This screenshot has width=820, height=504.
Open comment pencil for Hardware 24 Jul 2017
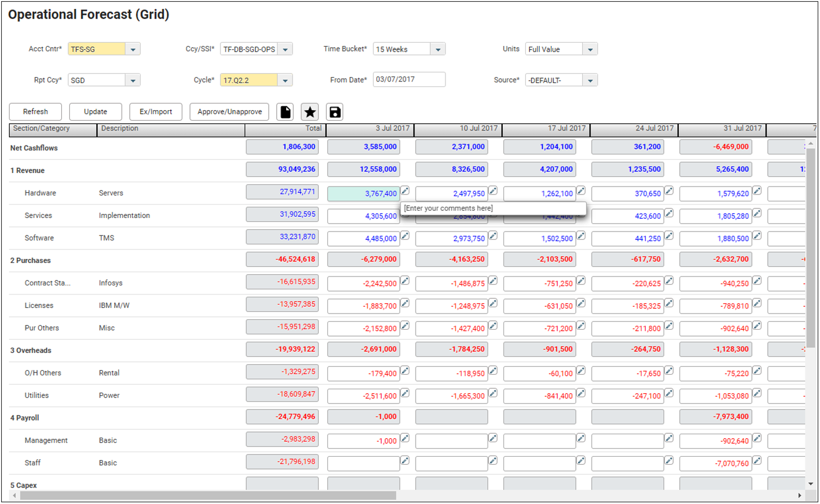[669, 191]
